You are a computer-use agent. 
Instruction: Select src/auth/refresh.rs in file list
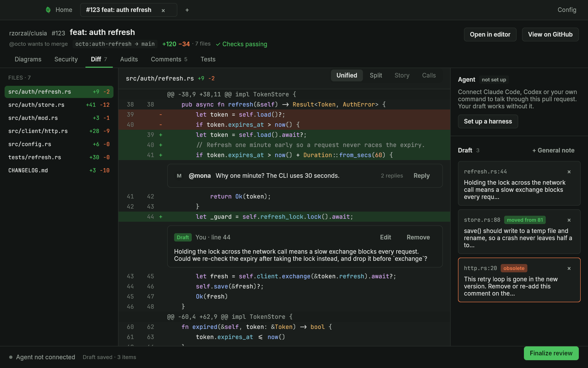[x=59, y=92]
